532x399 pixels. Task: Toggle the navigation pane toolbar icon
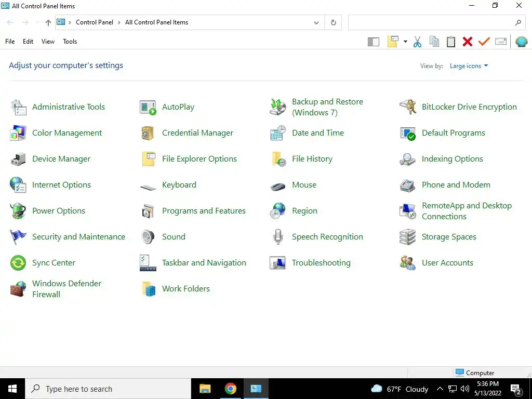374,42
